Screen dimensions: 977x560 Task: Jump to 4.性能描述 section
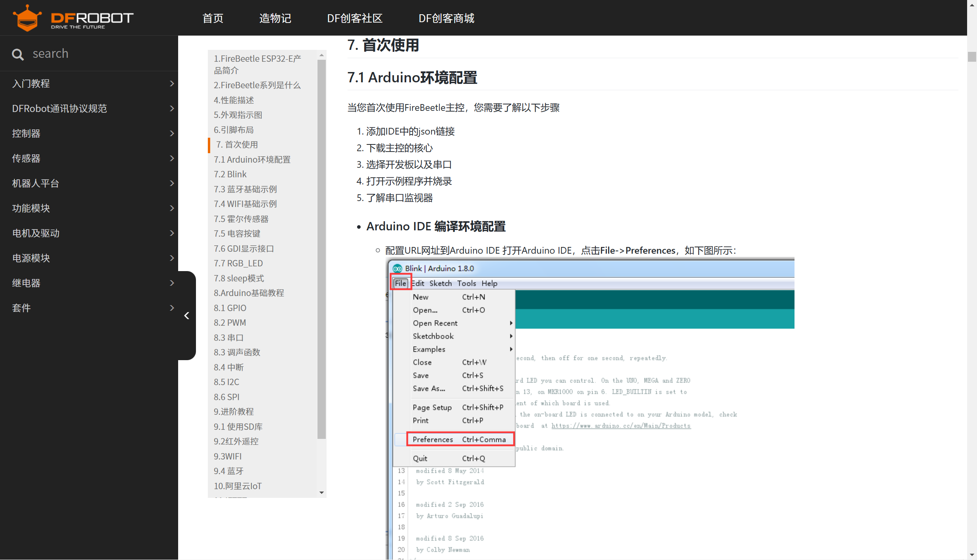coord(234,100)
